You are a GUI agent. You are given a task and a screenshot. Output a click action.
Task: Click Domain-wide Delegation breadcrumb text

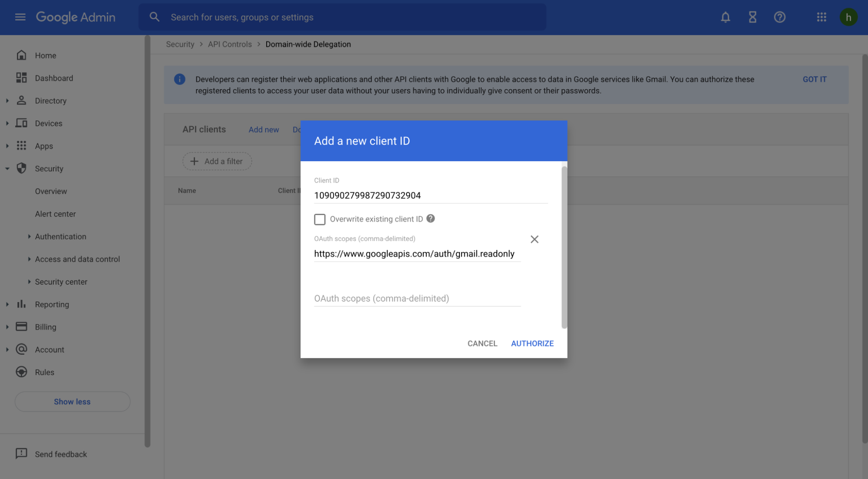[x=308, y=44]
